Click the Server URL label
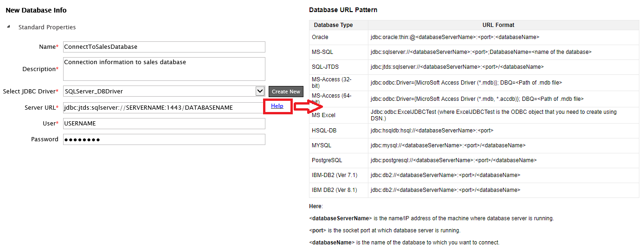 pos(42,107)
